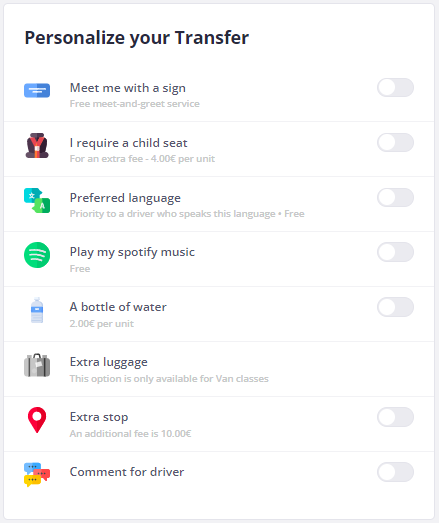Click the Comment for driver label
The image size is (439, 523).
pos(127,472)
